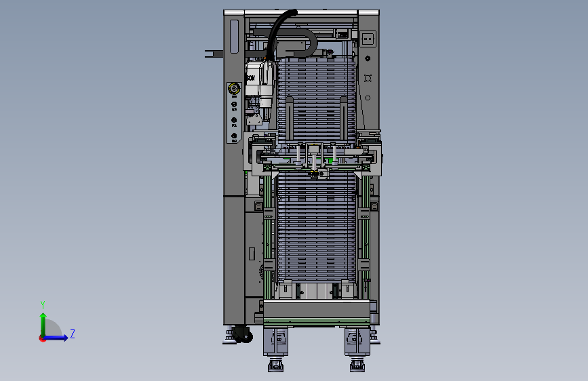The width and height of the screenshot is (588, 381).
Task: Click the blue Z axis arrow of the triad
Action: pos(56,338)
